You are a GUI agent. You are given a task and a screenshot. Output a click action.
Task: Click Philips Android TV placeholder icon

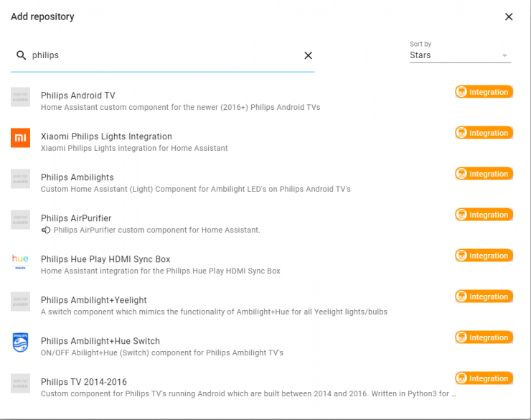point(21,96)
